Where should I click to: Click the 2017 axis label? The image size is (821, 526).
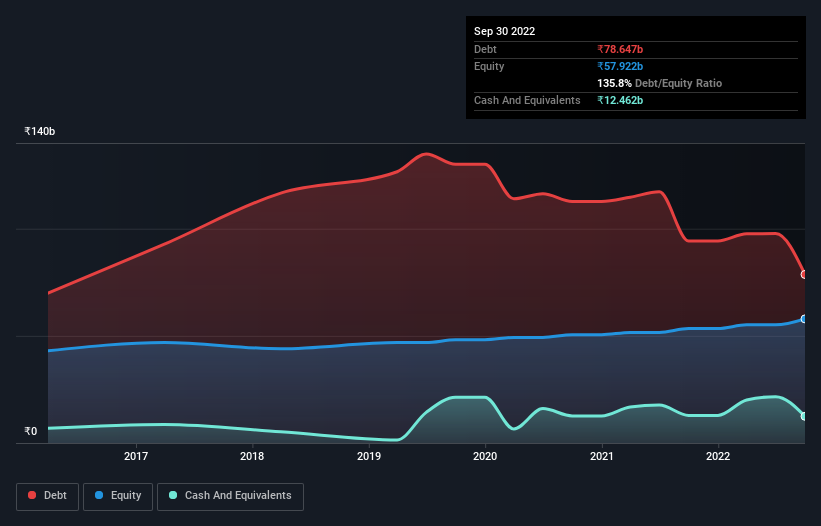point(136,456)
